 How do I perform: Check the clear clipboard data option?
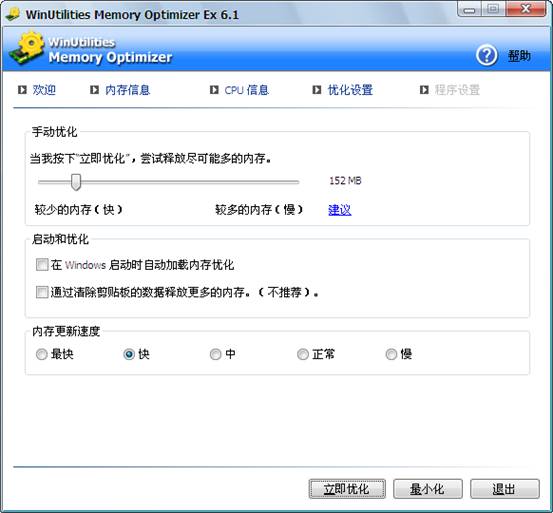pyautogui.click(x=42, y=292)
